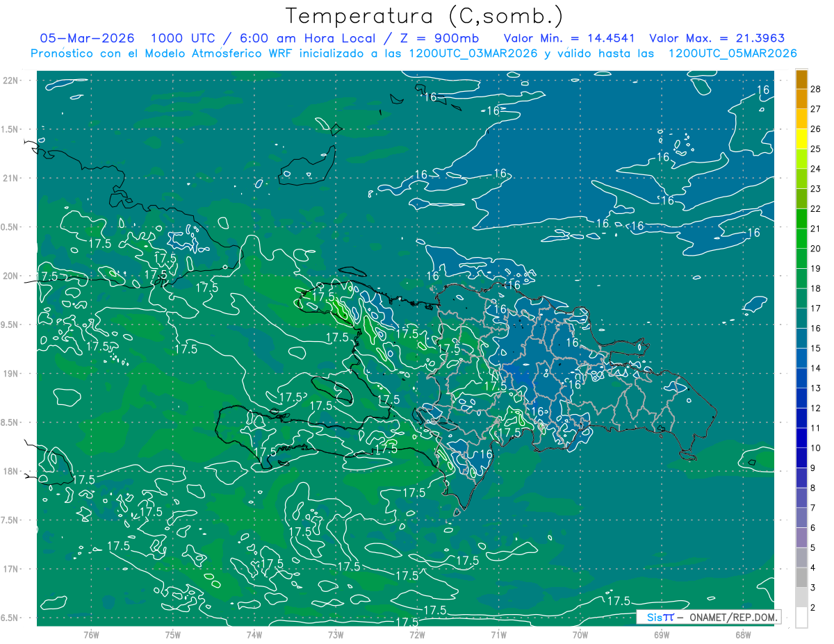This screenshot has width=834, height=644.
Task: Click the '5' color scale label
Action: (x=814, y=548)
